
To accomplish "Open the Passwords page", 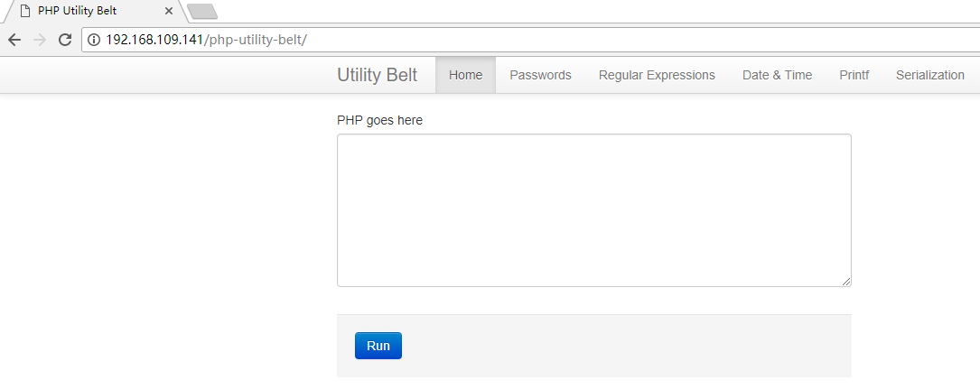I will point(541,75).
